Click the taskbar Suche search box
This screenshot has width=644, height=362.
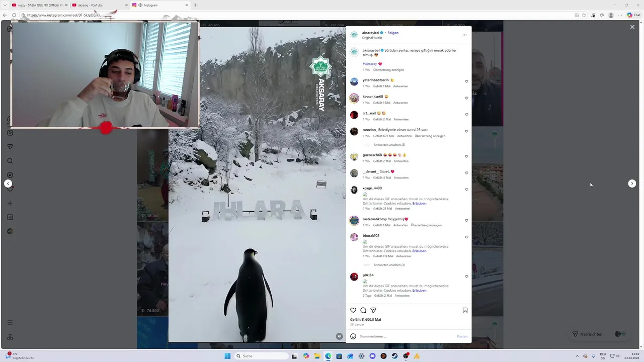262,356
